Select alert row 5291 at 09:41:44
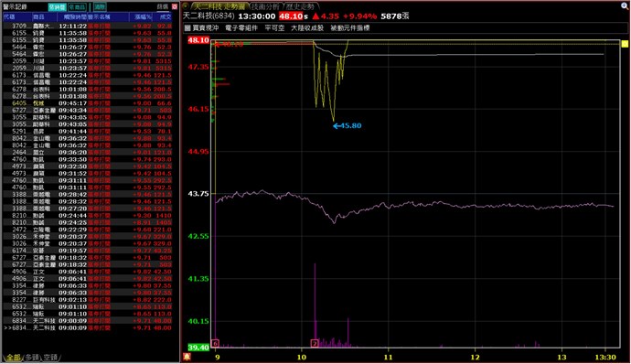The height and width of the screenshot is (364, 631). click(x=87, y=132)
